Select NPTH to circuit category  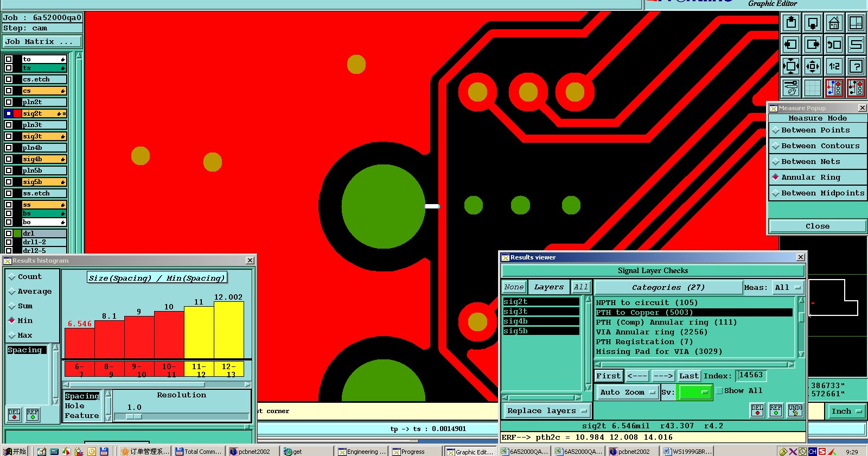(694, 303)
